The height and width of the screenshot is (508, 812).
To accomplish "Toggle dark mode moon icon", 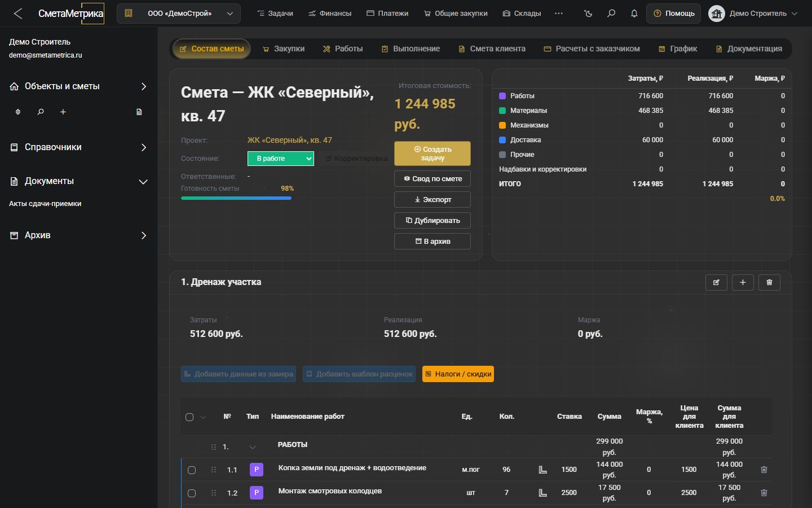I will (588, 14).
